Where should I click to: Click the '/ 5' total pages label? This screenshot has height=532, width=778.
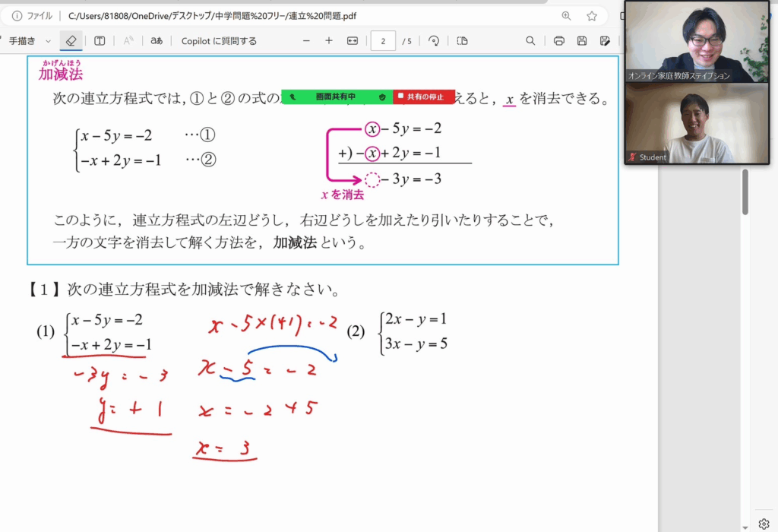[407, 41]
